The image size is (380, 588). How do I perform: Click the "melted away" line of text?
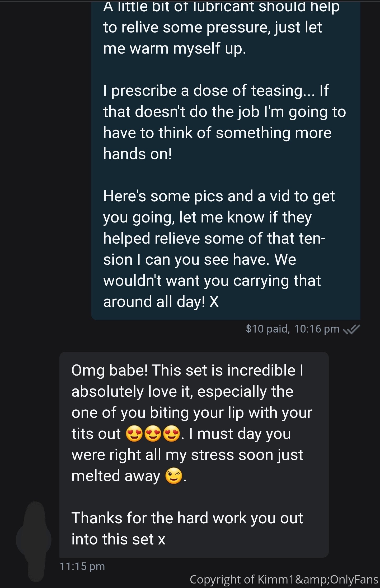coord(116,476)
